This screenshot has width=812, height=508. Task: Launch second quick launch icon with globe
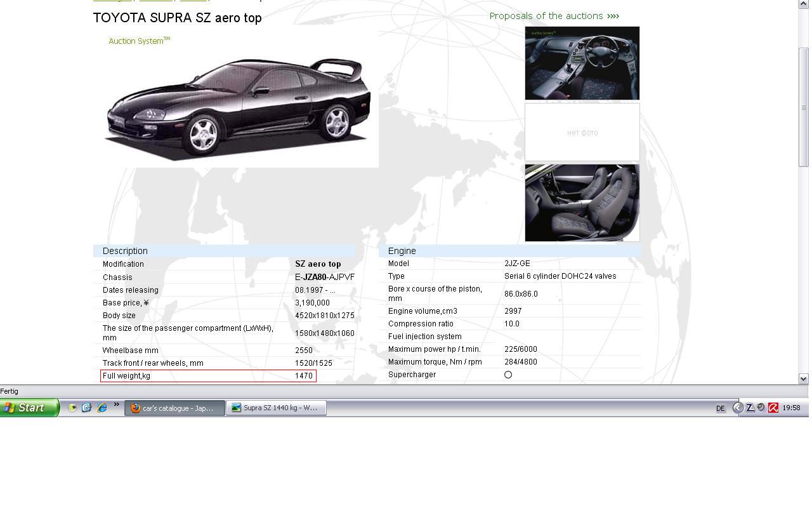[87, 408]
